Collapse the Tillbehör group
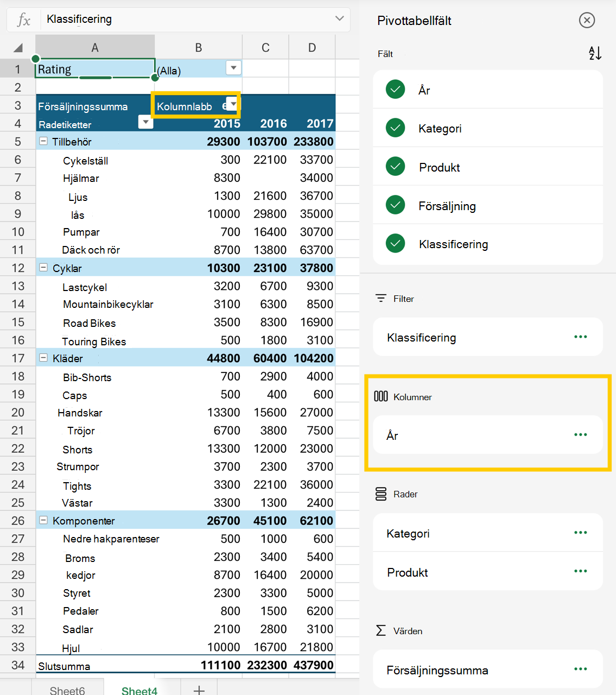The height and width of the screenshot is (695, 616). 43,141
